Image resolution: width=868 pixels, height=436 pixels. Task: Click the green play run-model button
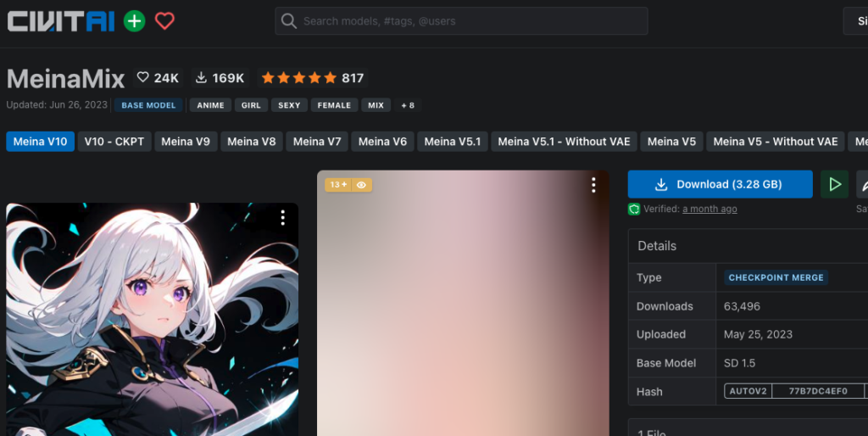(835, 184)
